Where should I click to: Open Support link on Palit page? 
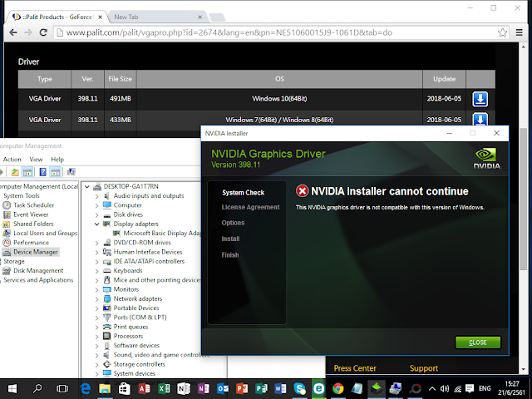(x=424, y=368)
